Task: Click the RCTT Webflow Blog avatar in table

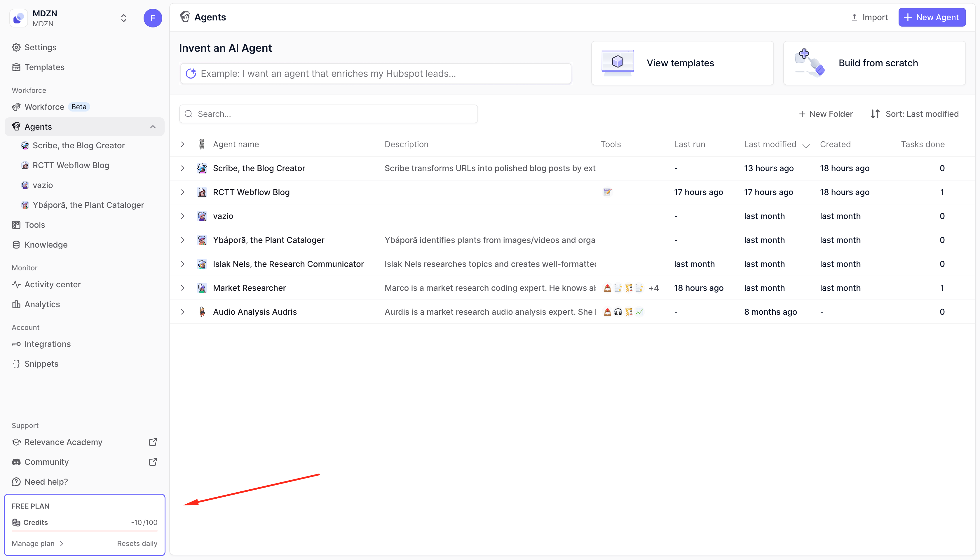Action: (x=202, y=192)
